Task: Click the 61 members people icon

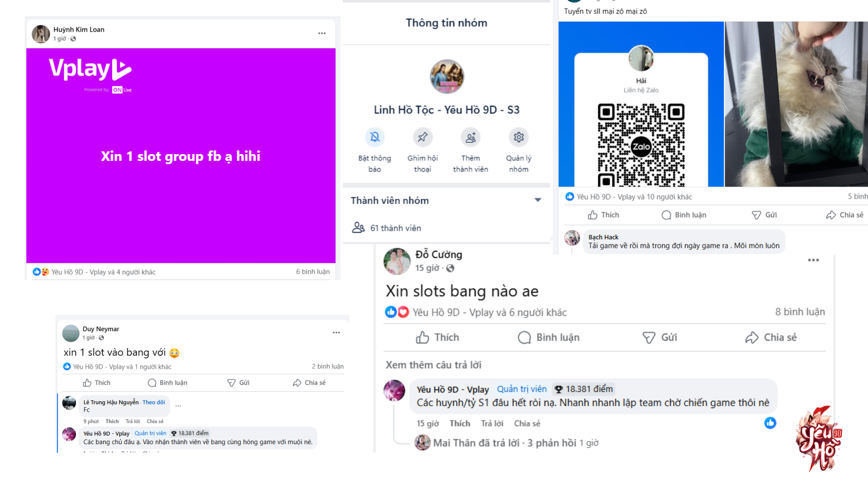Action: pos(358,227)
